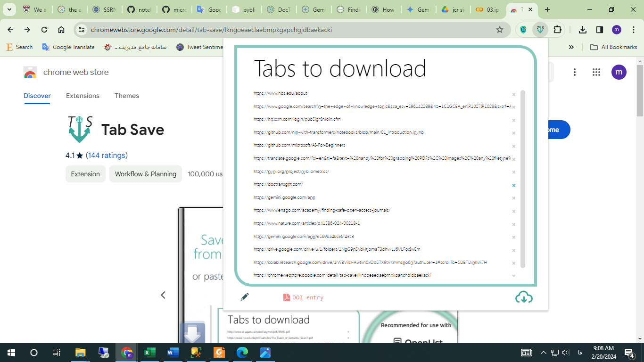The image size is (644, 362).
Task: Click the Extension category chip
Action: [x=85, y=174]
